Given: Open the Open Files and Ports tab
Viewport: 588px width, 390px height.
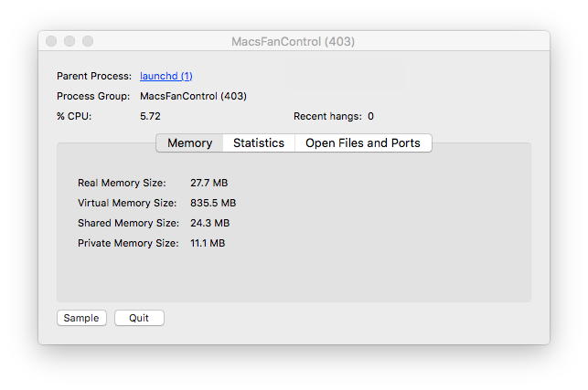Looking at the screenshot, I should pyautogui.click(x=363, y=143).
